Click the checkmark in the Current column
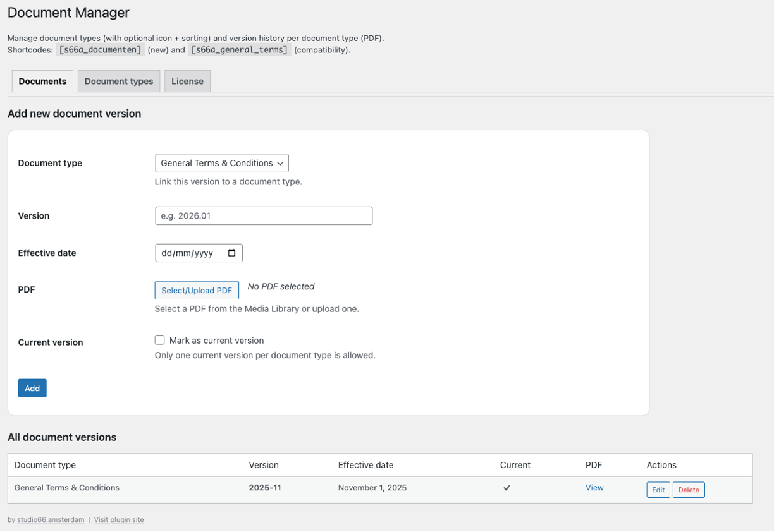Viewport: 774px width, 532px height. [x=506, y=487]
